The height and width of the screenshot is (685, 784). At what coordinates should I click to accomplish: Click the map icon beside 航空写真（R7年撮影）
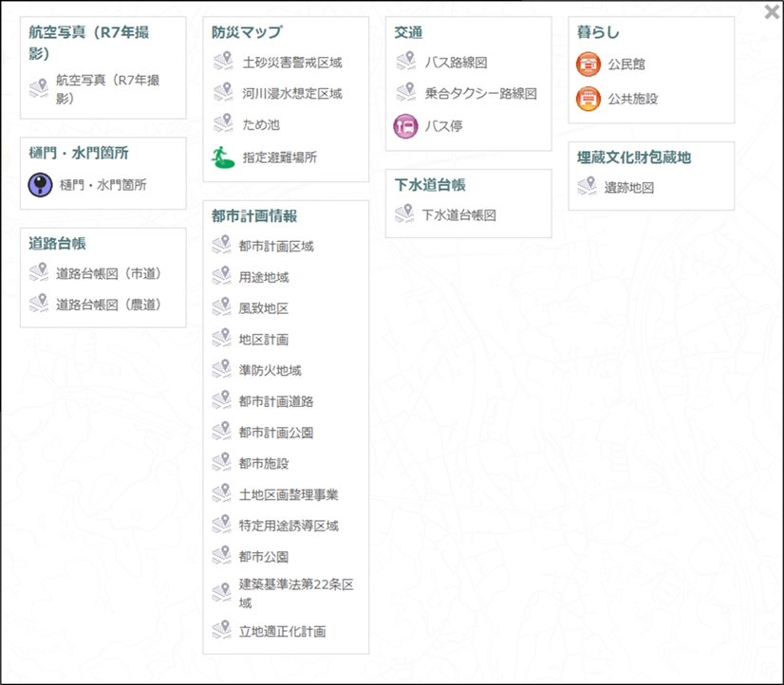[39, 89]
